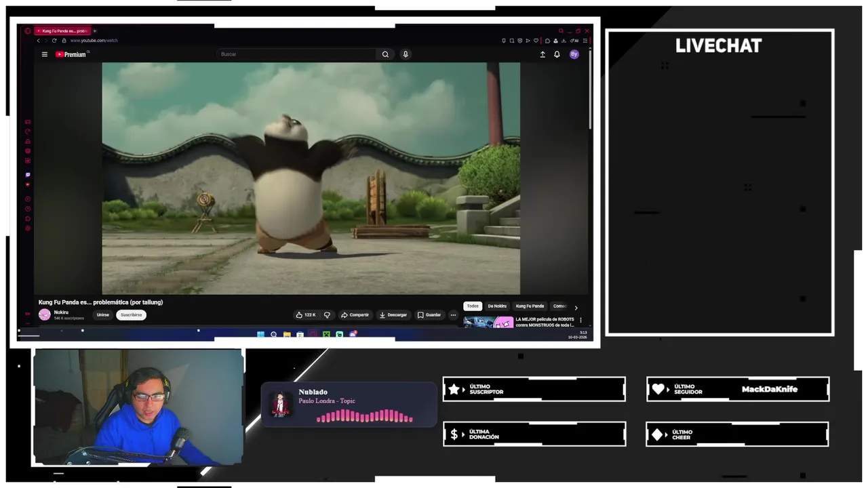868x488 pixels.
Task: Open Nokiru channel avatar
Action: coord(45,314)
